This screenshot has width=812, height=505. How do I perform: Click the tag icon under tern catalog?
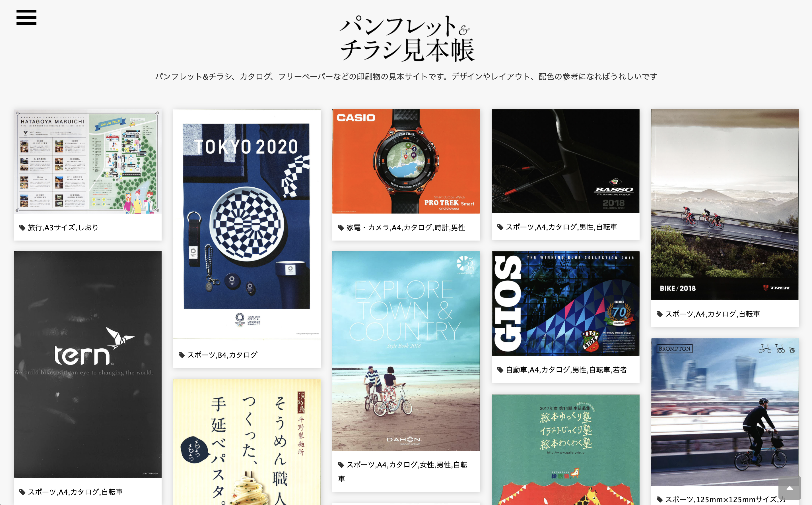point(22,492)
